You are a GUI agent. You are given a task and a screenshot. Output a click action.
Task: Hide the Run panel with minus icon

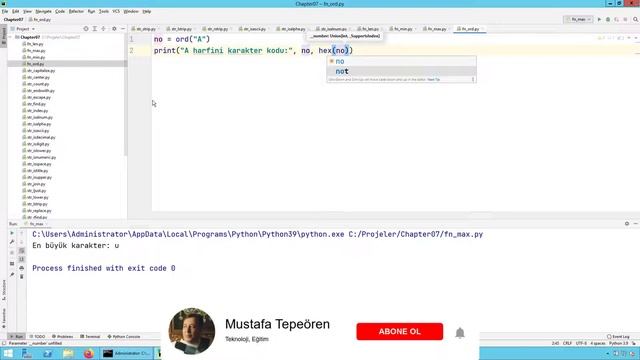636,224
